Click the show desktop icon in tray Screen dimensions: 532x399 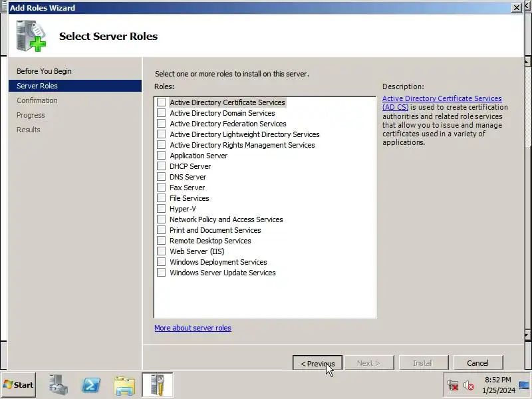(x=524, y=386)
